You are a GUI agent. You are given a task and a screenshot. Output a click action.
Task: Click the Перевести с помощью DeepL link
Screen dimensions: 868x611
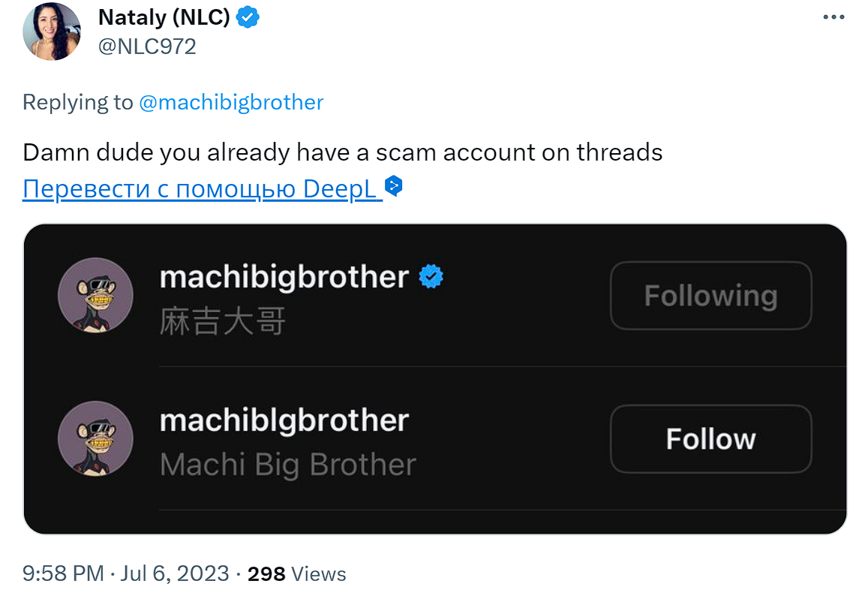point(198,188)
